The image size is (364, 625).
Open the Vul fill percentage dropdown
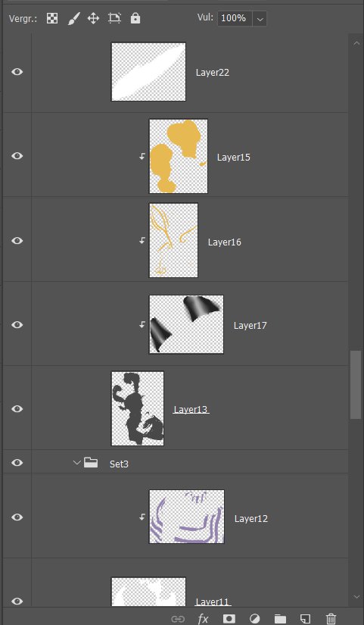tap(260, 19)
